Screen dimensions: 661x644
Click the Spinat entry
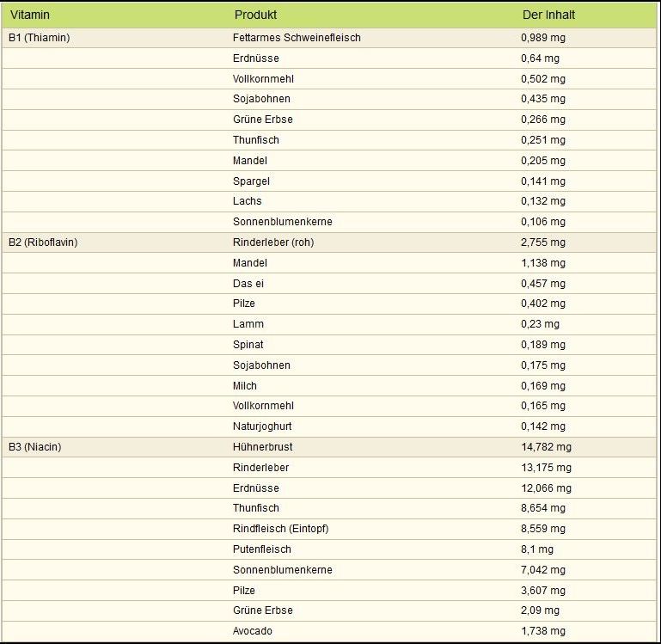pos(248,345)
